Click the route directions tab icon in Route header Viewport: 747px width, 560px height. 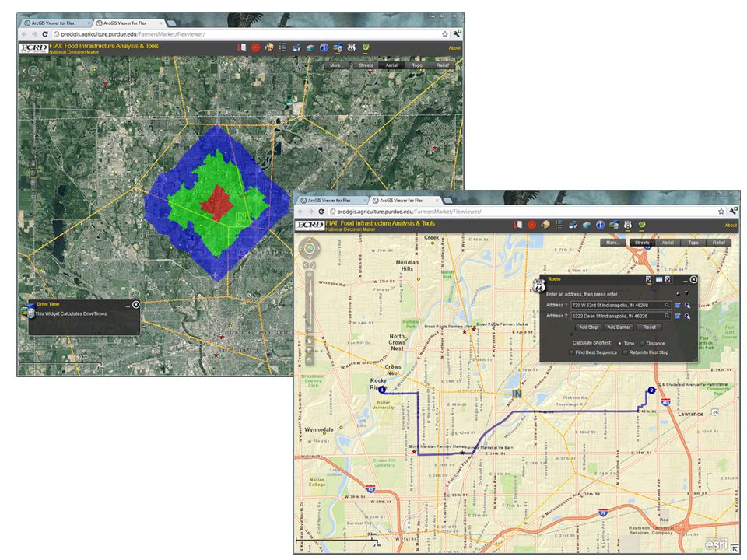[659, 279]
